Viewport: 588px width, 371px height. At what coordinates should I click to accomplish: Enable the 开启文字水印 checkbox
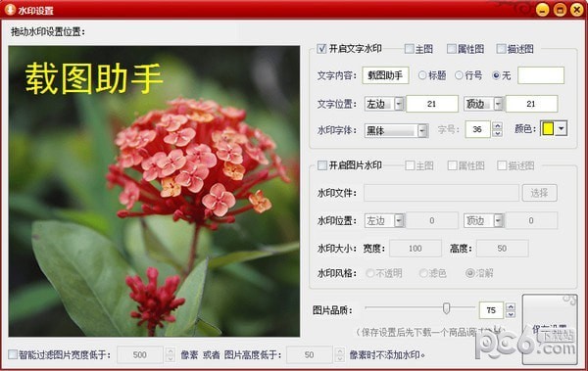[x=321, y=49]
